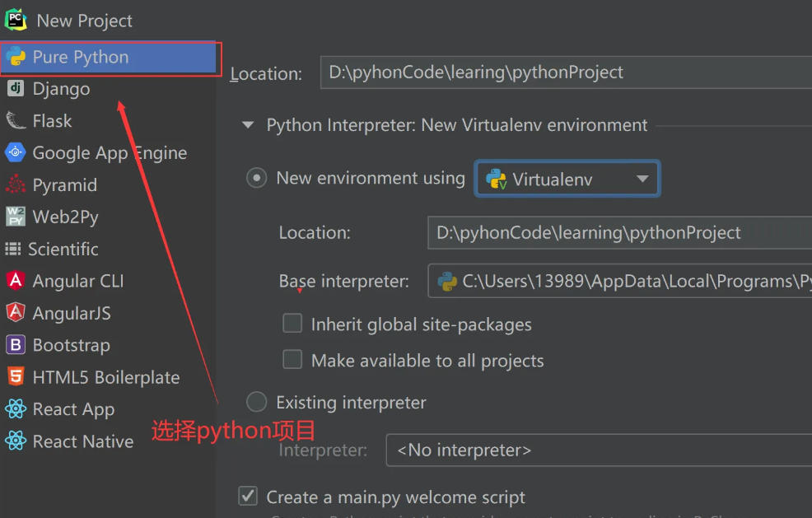This screenshot has height=518, width=812.
Task: Collapse the Python Interpreter section
Action: click(x=248, y=124)
